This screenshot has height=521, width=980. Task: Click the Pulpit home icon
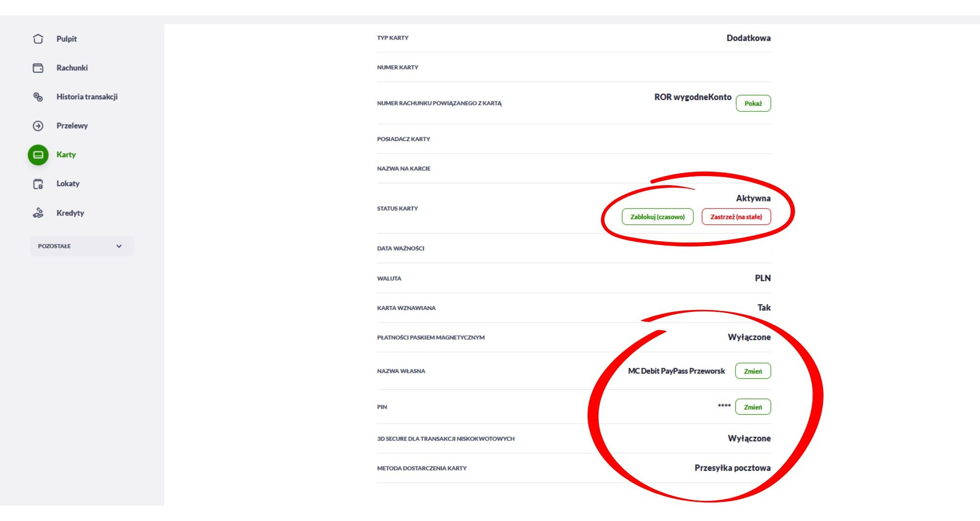coord(38,39)
